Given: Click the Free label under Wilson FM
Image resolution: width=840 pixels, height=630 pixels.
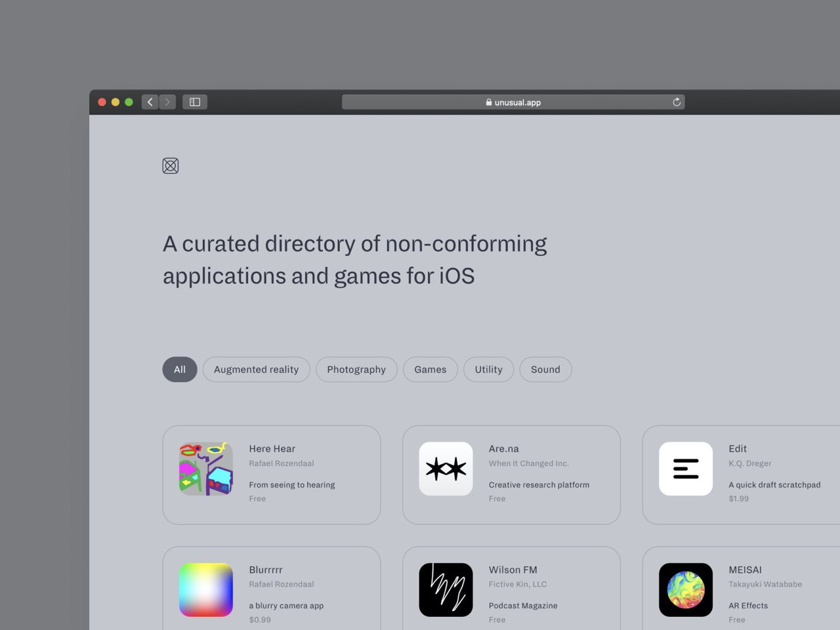Looking at the screenshot, I should [x=497, y=619].
